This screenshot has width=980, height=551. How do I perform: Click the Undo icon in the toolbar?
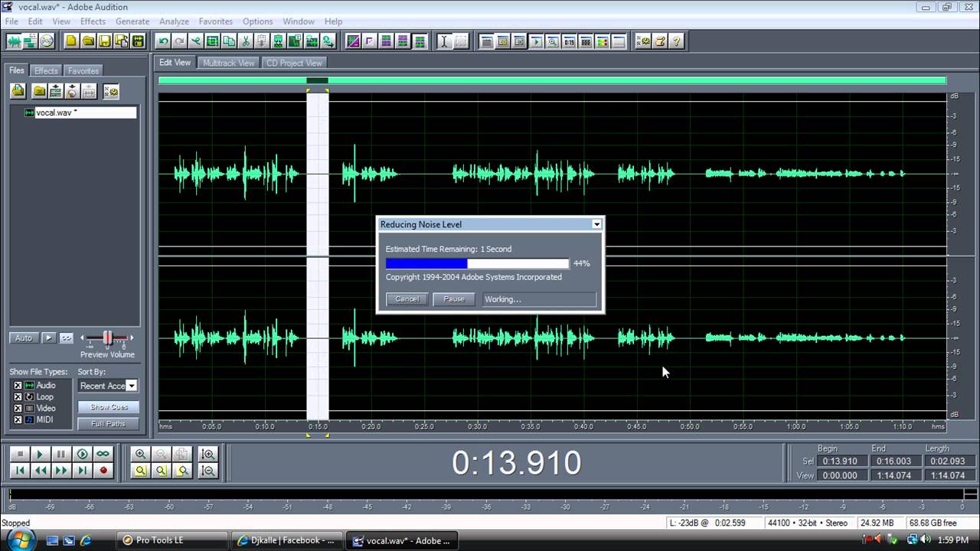tap(163, 41)
